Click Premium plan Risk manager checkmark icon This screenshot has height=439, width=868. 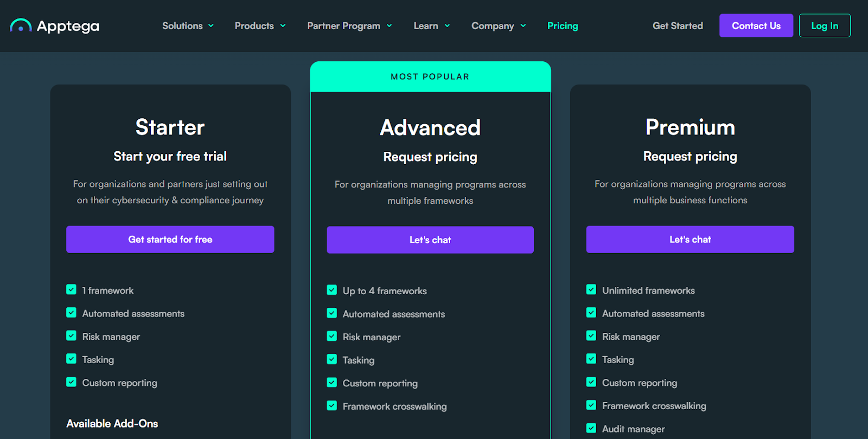pos(591,336)
